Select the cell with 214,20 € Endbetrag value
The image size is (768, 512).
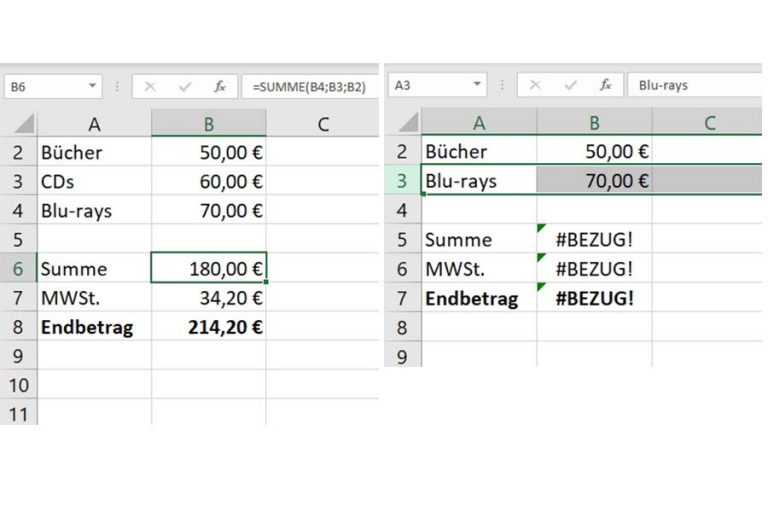click(209, 327)
